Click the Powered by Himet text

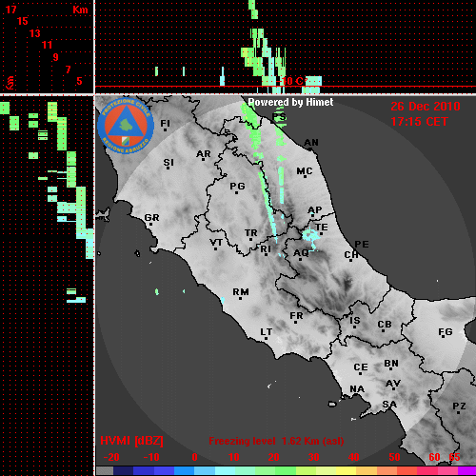click(290, 102)
